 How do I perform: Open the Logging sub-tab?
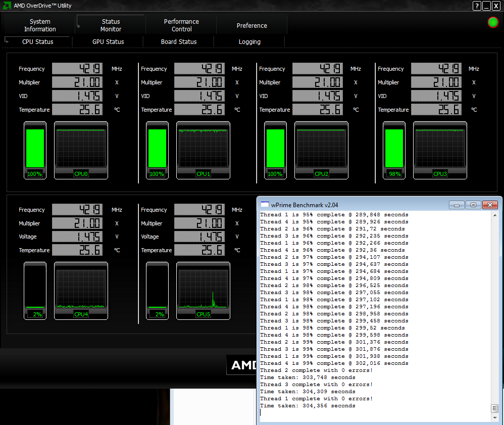pyautogui.click(x=249, y=42)
